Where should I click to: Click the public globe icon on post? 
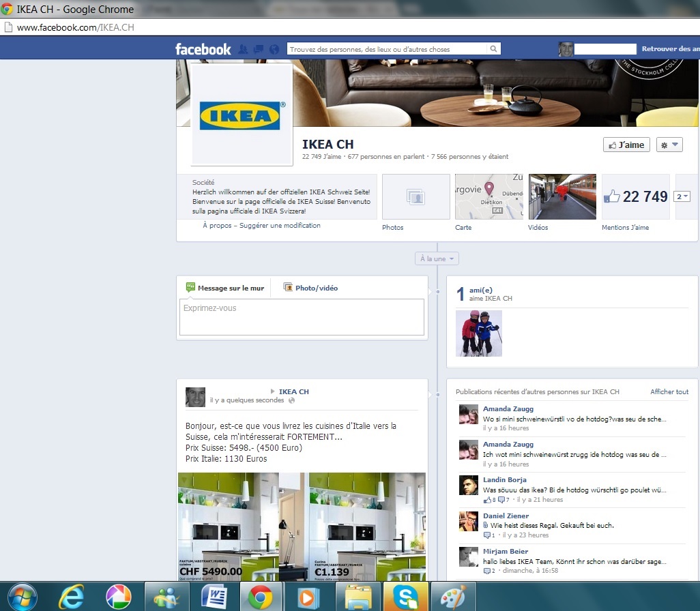(x=291, y=400)
